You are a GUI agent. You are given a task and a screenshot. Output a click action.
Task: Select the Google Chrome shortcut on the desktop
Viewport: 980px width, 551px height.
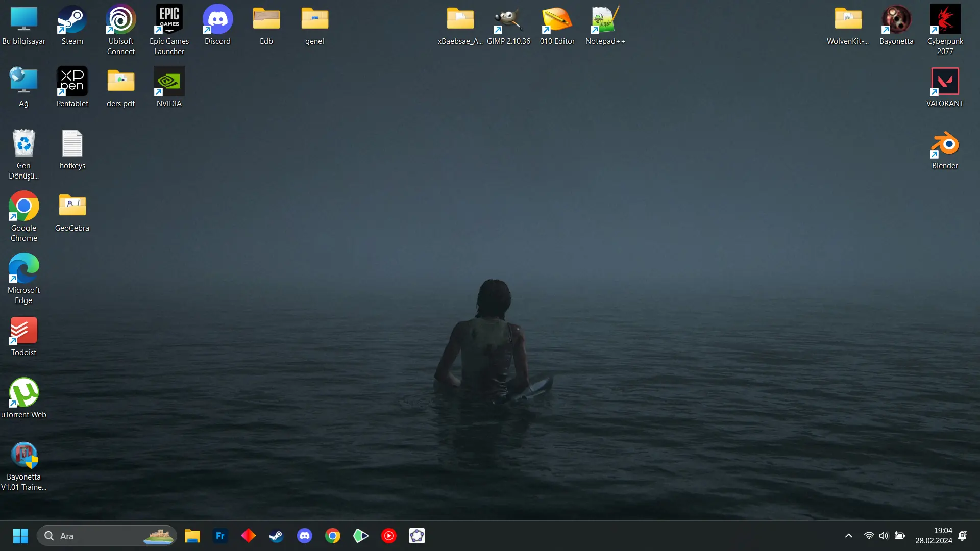(x=24, y=217)
